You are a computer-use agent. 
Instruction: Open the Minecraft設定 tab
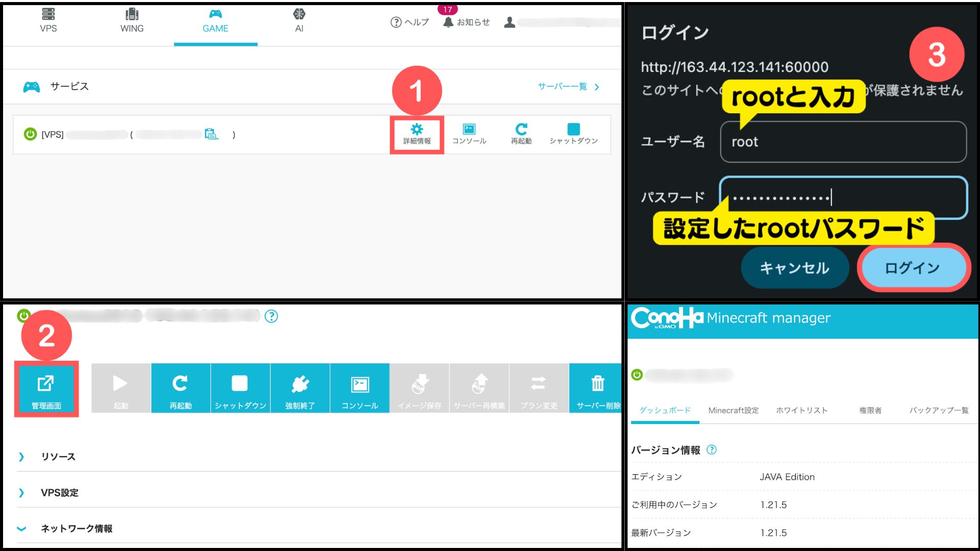click(733, 411)
